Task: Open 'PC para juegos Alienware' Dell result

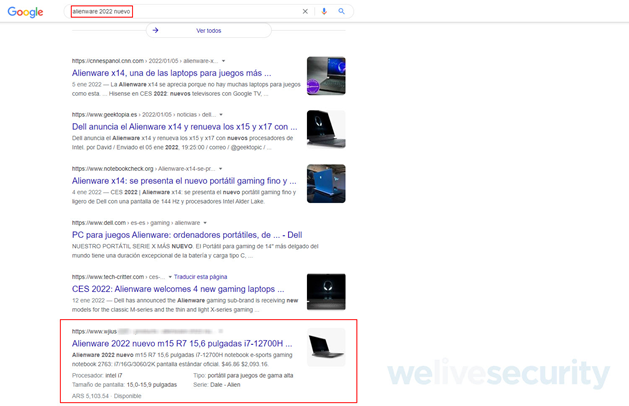Action: [x=184, y=235]
